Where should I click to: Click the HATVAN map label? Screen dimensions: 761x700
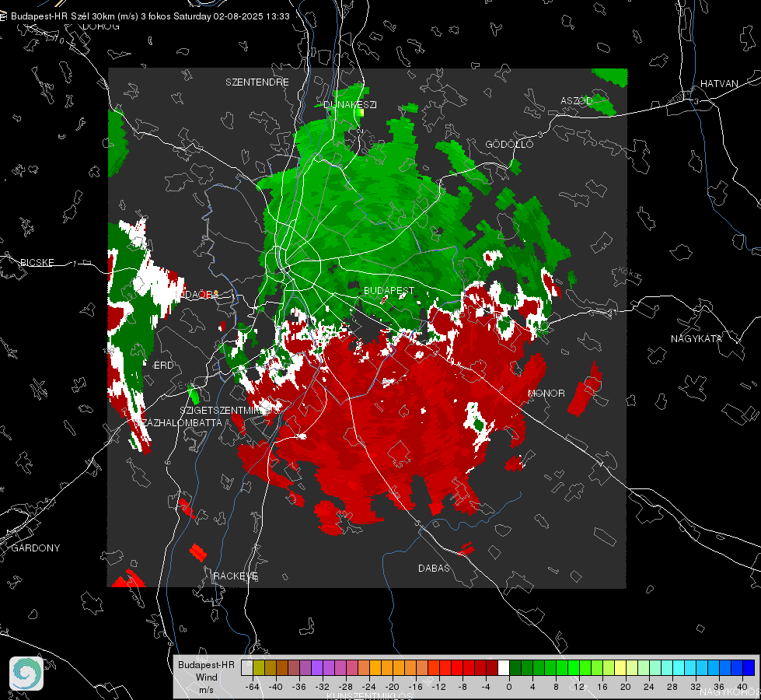tap(719, 83)
